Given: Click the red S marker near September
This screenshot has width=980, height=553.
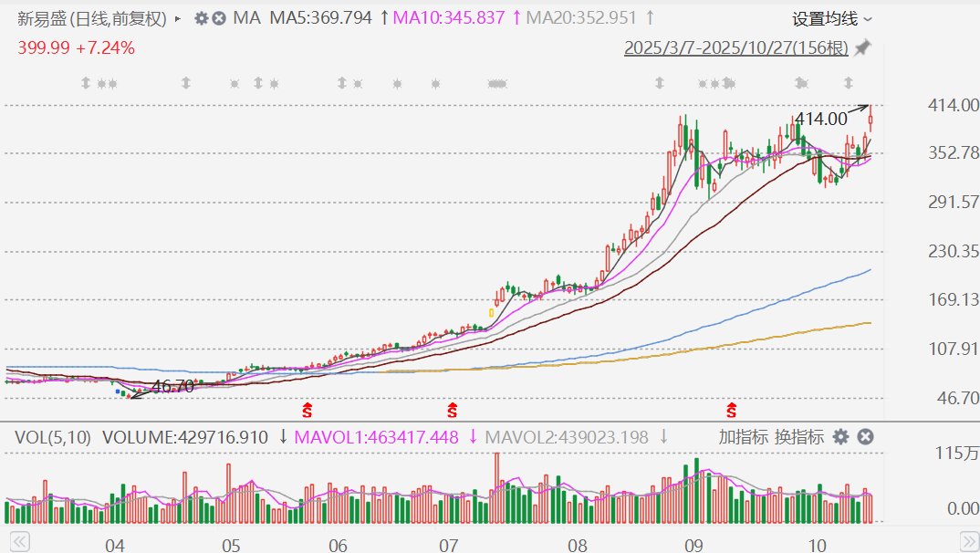Looking at the screenshot, I should coord(731,410).
